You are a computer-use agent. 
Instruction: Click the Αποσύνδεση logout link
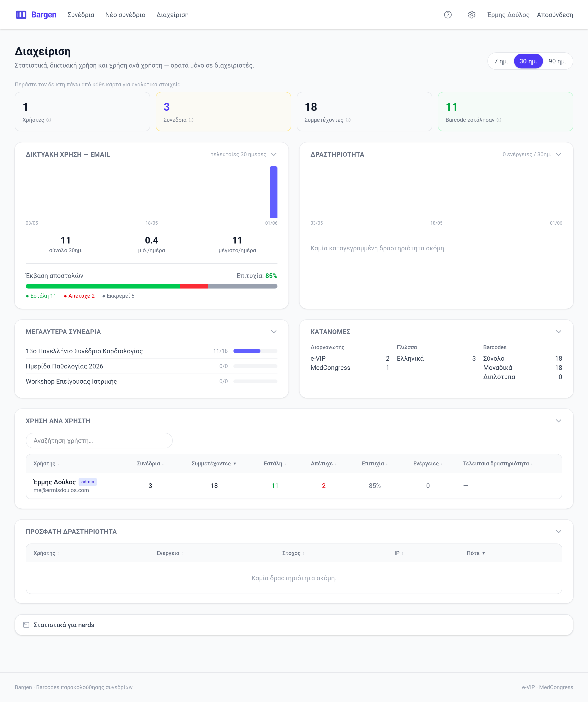(x=555, y=15)
